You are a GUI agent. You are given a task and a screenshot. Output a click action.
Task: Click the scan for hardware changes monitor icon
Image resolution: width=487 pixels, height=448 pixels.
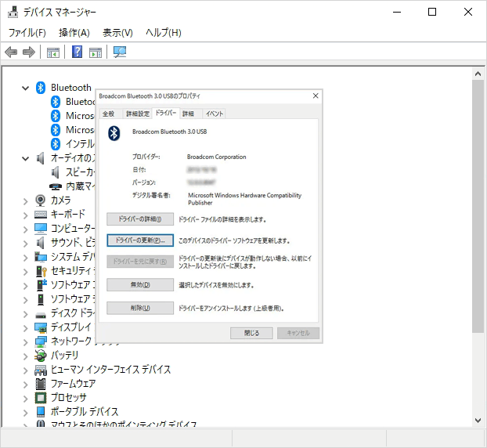click(x=120, y=52)
